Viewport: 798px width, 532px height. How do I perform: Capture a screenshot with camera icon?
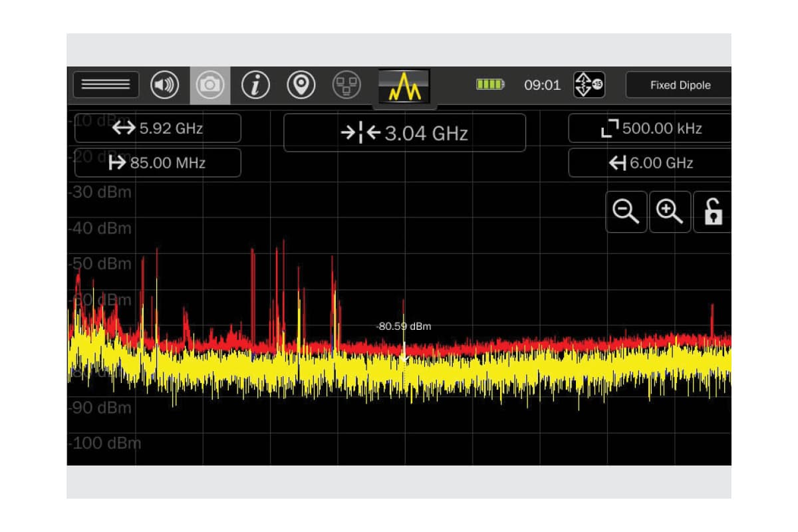pos(210,85)
